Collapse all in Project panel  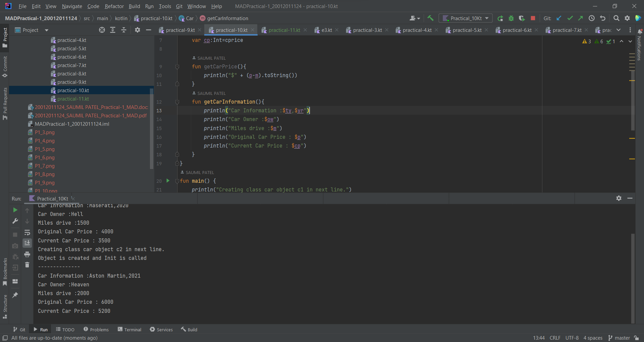124,30
